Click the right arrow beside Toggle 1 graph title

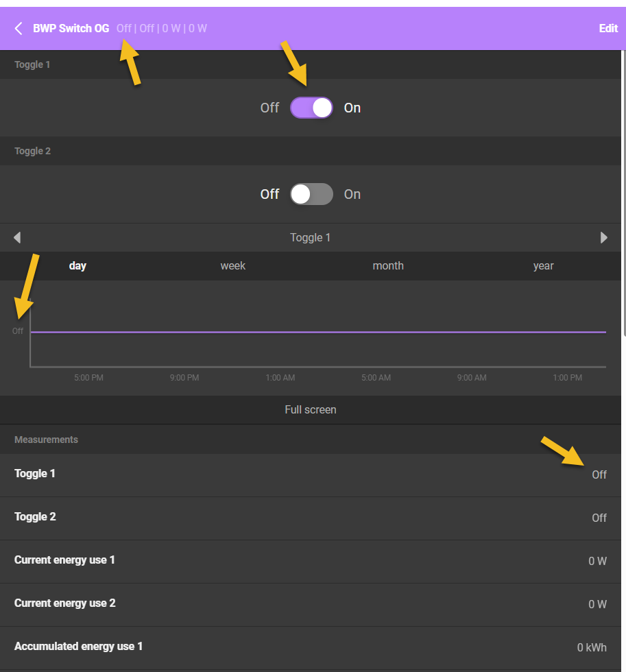click(x=604, y=237)
